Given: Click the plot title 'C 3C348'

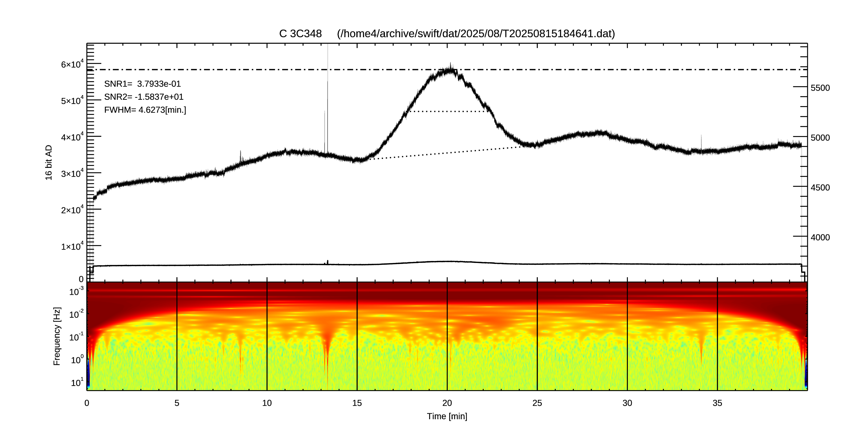Looking at the screenshot, I should coord(300,34).
